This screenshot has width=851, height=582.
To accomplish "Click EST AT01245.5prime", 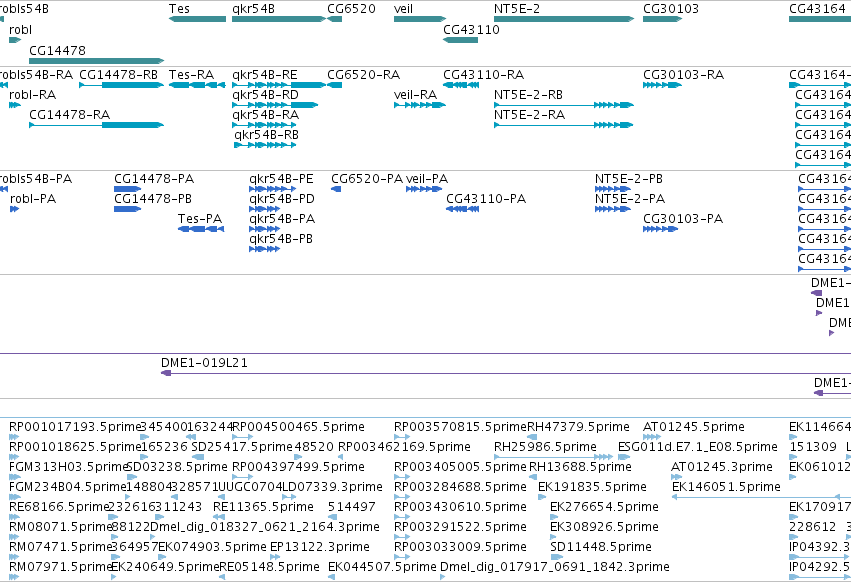I will coord(652,437).
